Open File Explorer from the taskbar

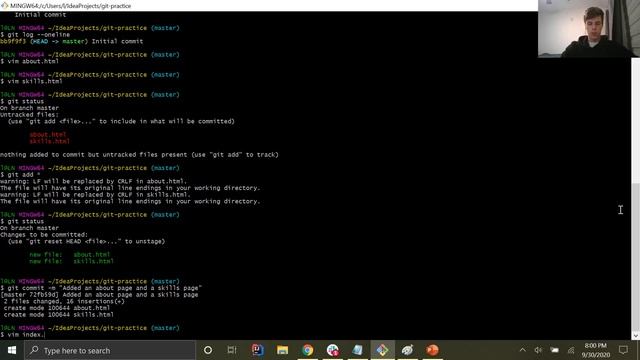(x=282, y=350)
